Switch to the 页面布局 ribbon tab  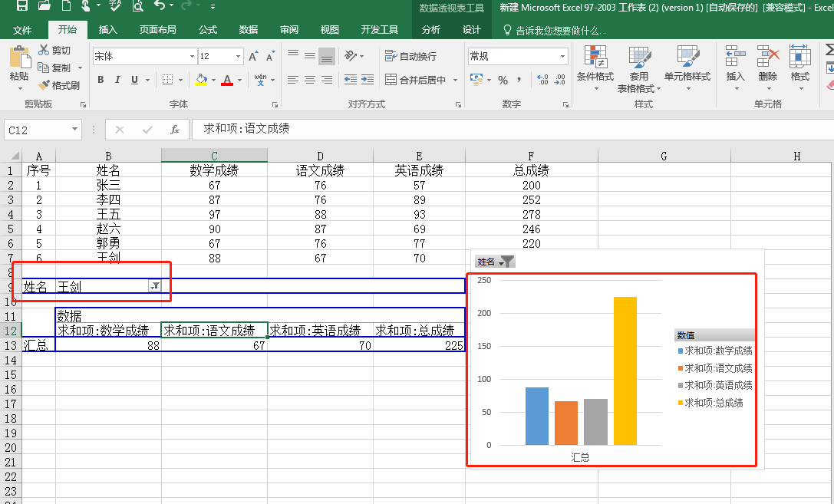(x=157, y=30)
